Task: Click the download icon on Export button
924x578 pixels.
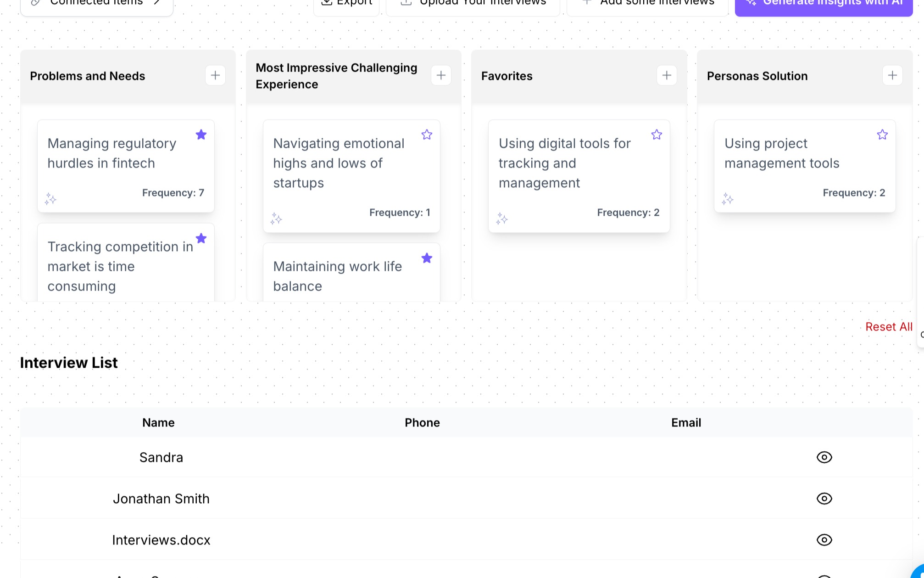Action: (x=327, y=2)
